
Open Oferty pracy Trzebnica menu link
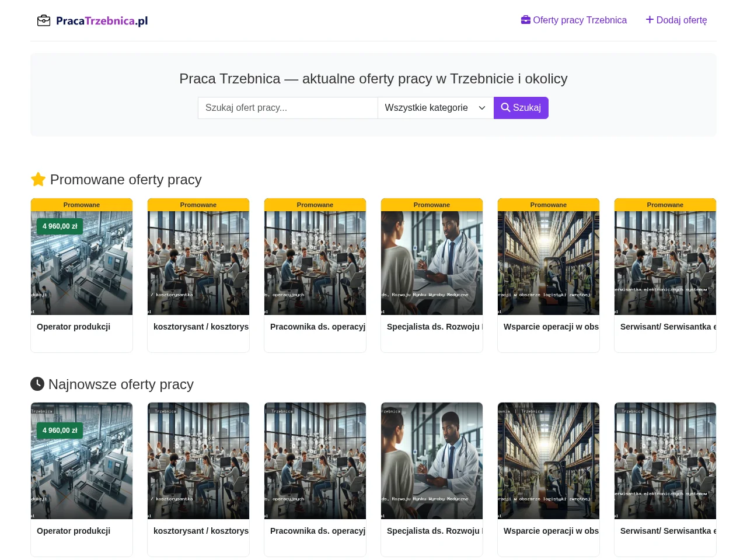(x=574, y=20)
